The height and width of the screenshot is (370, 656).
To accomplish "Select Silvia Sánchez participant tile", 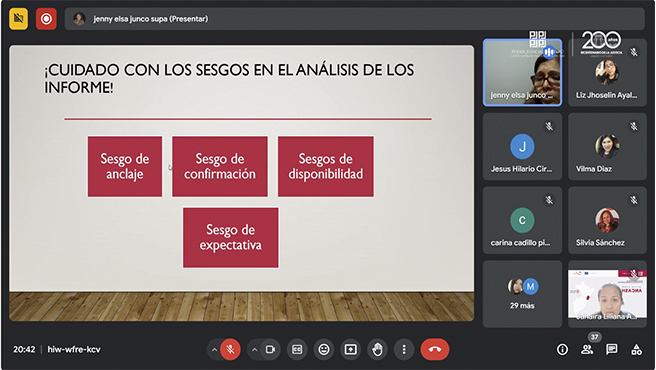I will click(607, 220).
